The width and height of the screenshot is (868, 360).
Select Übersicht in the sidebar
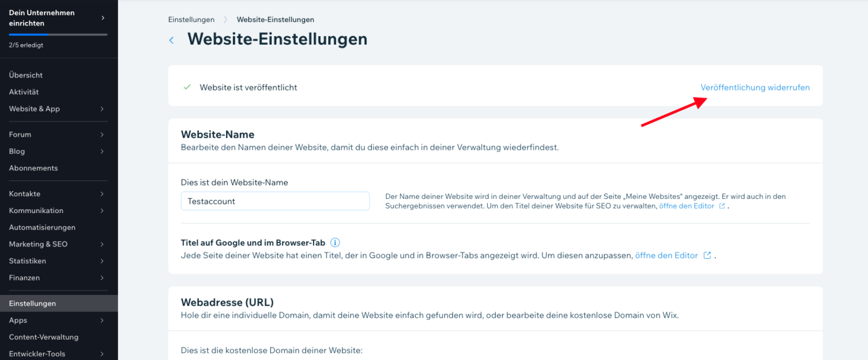coord(25,75)
